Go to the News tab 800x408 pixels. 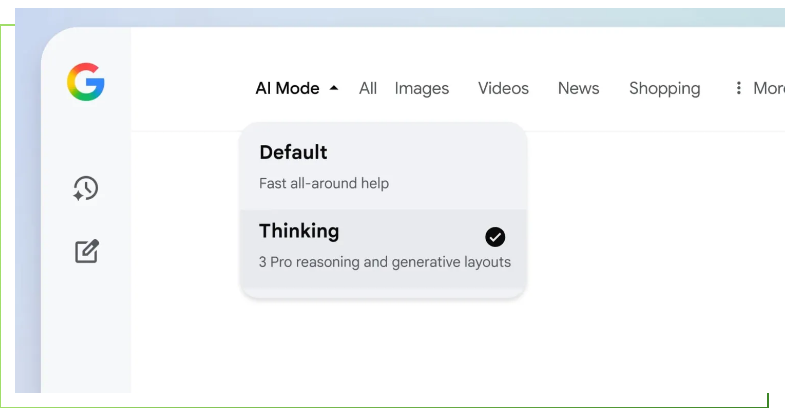(579, 88)
